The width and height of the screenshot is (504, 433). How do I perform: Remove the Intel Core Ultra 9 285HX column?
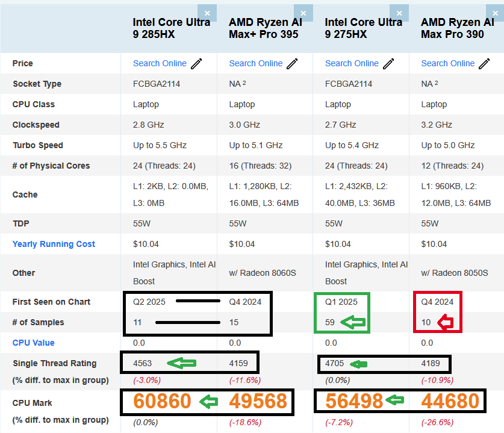pos(207,13)
